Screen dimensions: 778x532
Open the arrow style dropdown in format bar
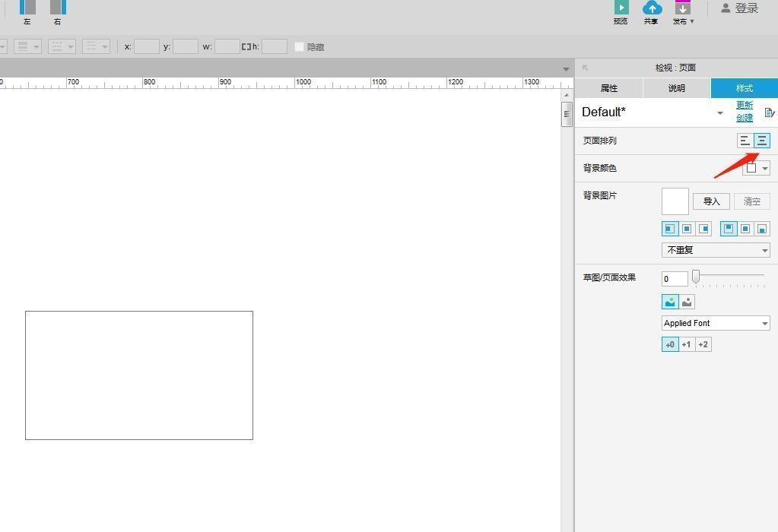[97, 46]
